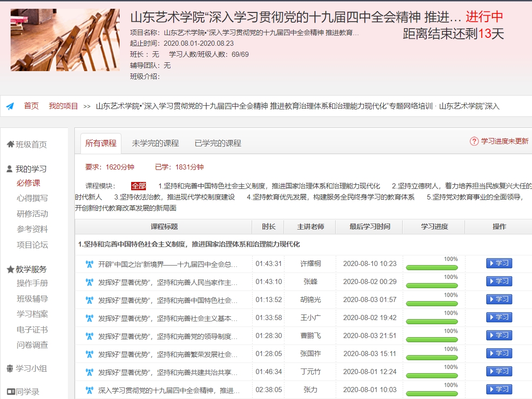Click progress bar of 丁元竹's course
The height and width of the screenshot is (399, 532).
pyautogui.click(x=432, y=375)
